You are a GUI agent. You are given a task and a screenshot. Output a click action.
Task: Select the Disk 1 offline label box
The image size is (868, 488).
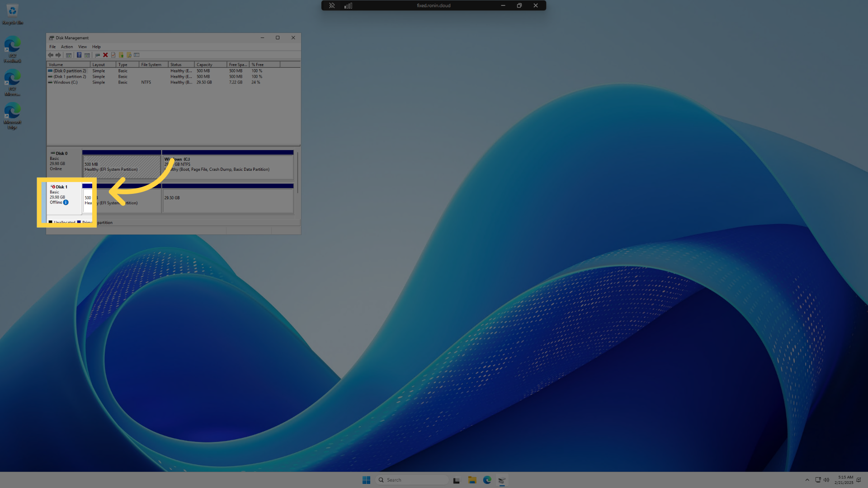coord(64,198)
